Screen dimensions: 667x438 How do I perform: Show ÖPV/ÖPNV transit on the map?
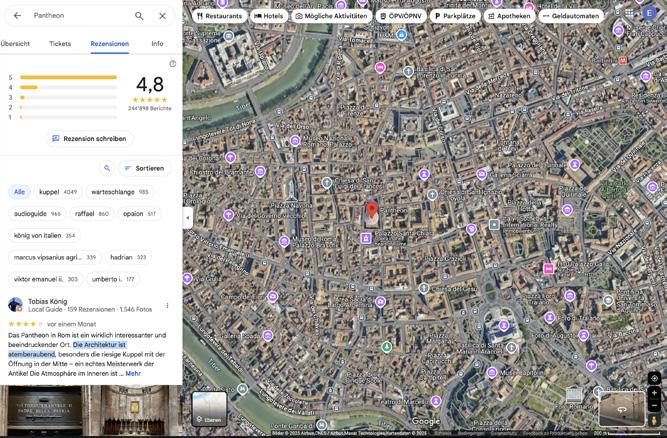(401, 16)
